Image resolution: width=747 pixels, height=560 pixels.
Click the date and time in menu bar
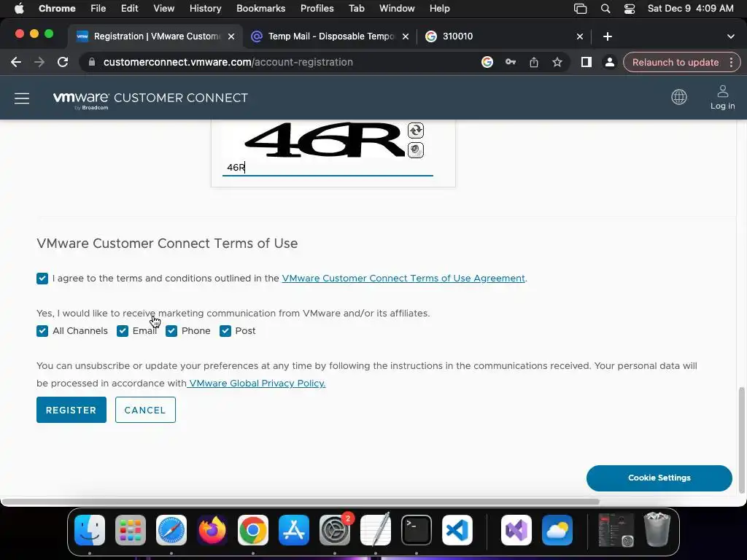click(x=690, y=9)
